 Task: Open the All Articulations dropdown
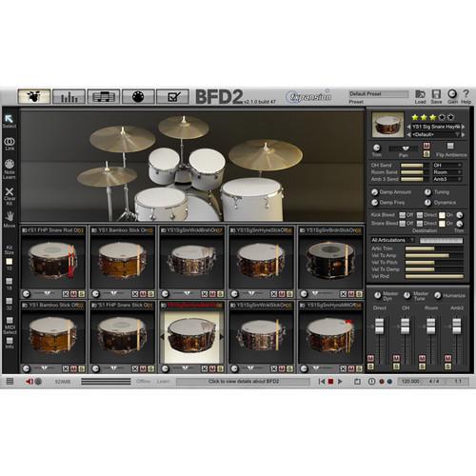393,240
